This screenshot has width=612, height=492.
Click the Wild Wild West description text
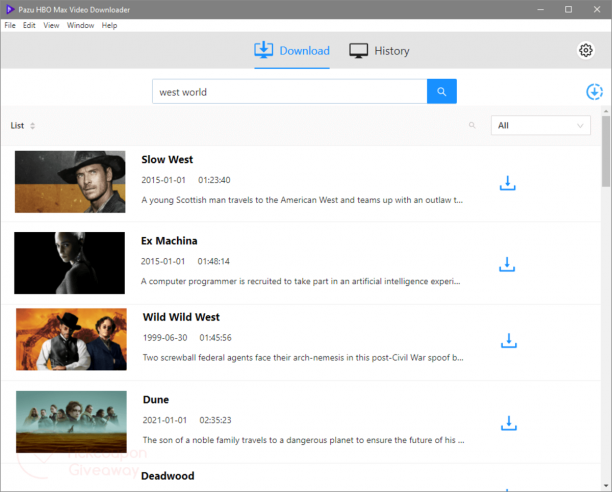click(x=303, y=358)
